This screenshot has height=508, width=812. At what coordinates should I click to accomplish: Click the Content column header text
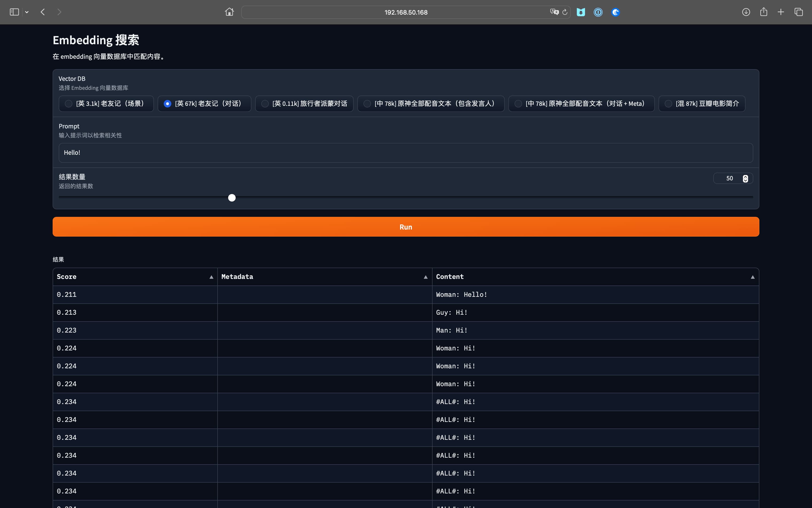450,277
